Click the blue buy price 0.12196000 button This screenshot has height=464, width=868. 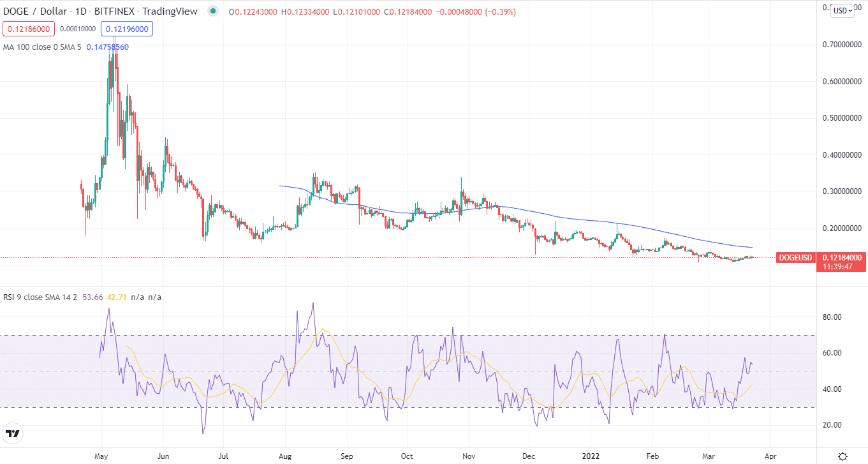coord(128,29)
